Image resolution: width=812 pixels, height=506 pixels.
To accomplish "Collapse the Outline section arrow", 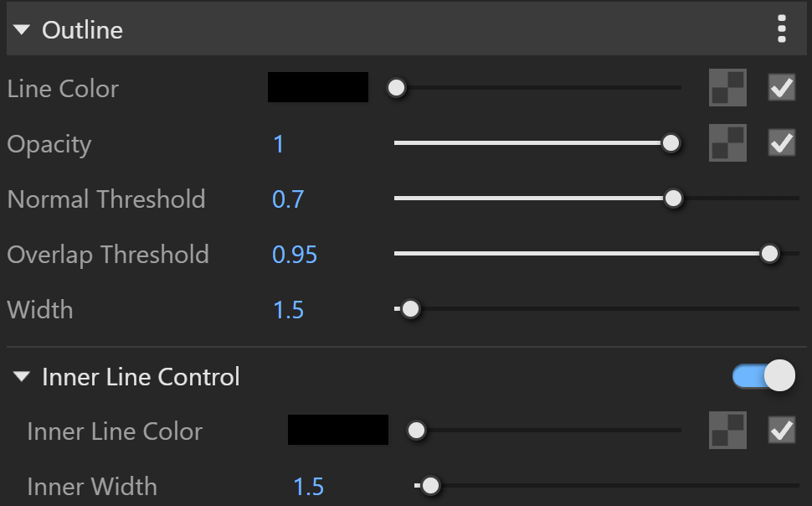I will pyautogui.click(x=22, y=29).
